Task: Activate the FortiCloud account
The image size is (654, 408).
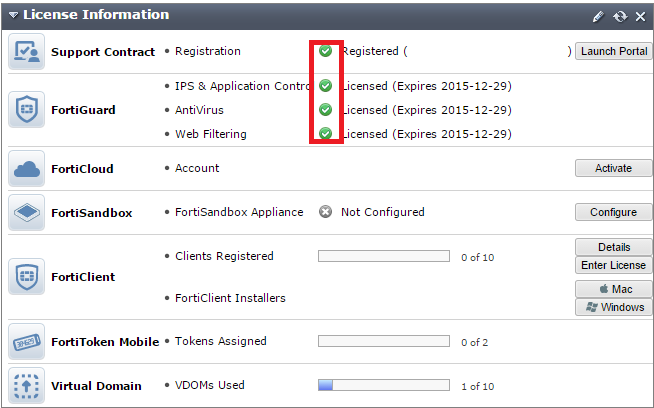Action: tap(613, 168)
